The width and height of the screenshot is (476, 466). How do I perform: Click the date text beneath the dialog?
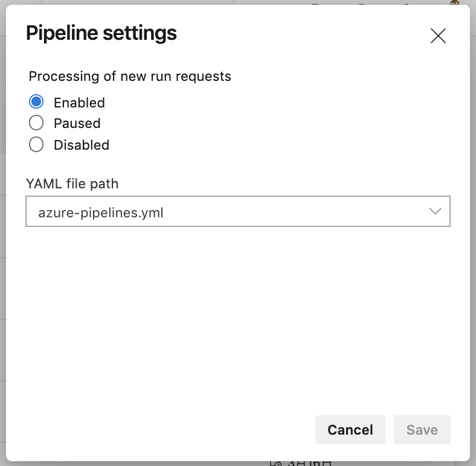tap(308, 464)
